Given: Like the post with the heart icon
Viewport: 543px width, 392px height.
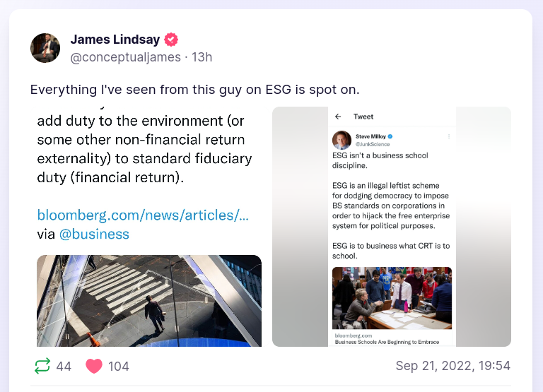Looking at the screenshot, I should (x=93, y=366).
